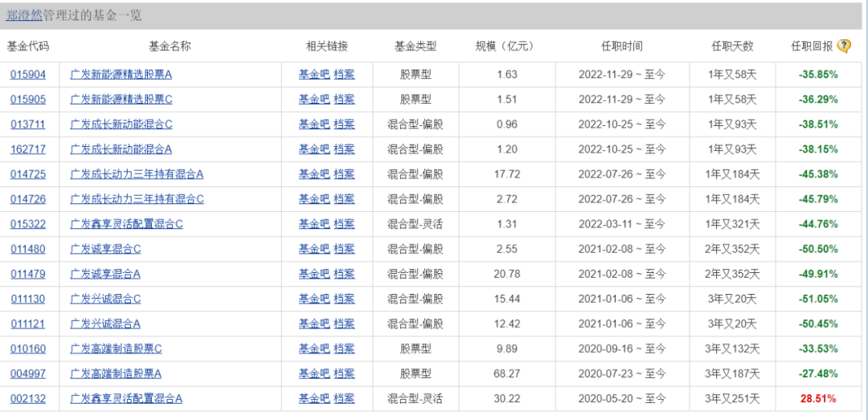This screenshot has height=420, width=868.
Task: Open 档案 for 广发鑫享灵活配置混合A
Action: click(344, 398)
